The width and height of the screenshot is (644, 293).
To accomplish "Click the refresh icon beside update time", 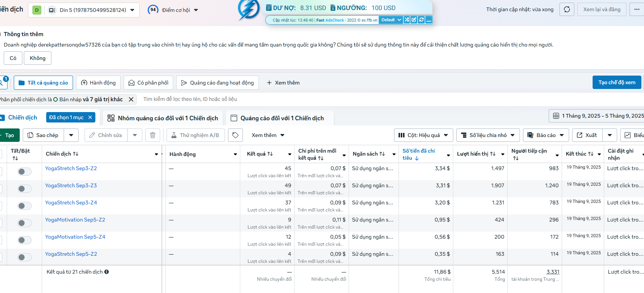I will pos(567,9).
